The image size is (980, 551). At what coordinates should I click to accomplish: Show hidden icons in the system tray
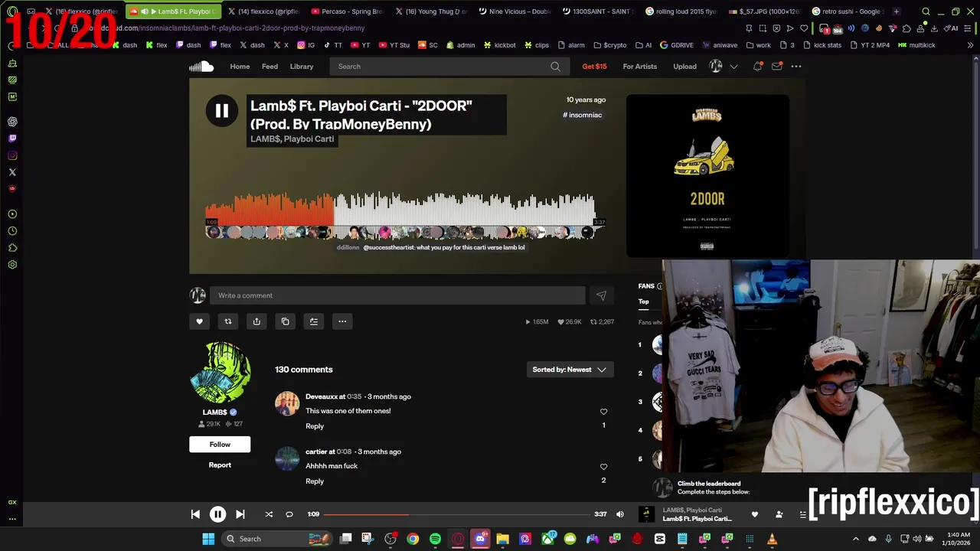point(856,539)
